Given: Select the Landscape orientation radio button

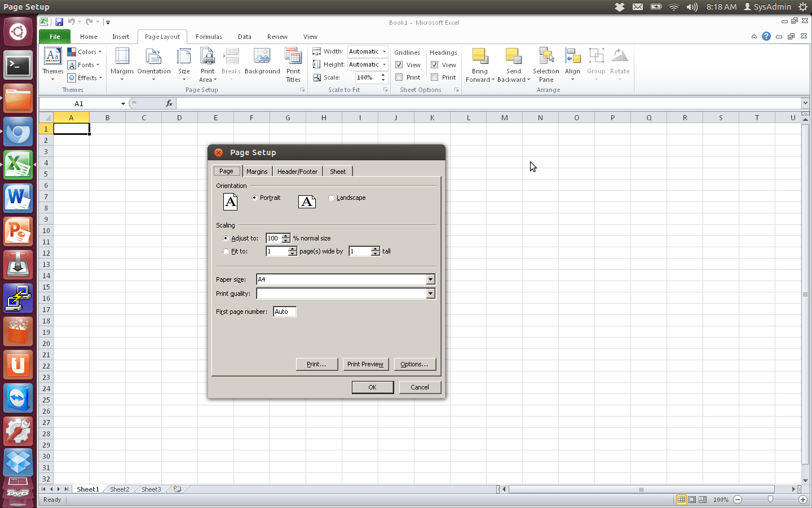Looking at the screenshot, I should pyautogui.click(x=331, y=198).
